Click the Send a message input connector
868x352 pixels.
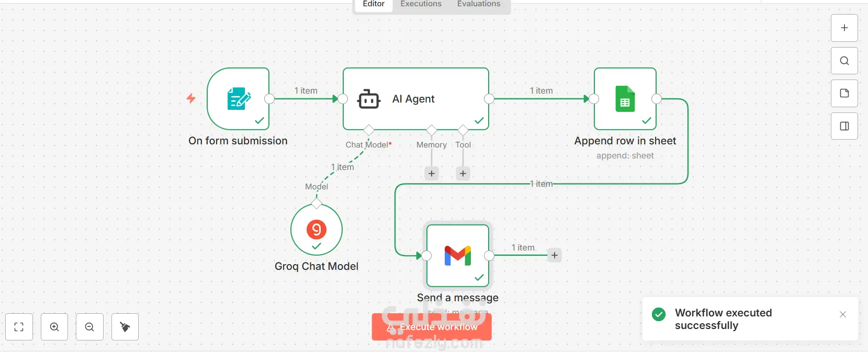pos(426,256)
